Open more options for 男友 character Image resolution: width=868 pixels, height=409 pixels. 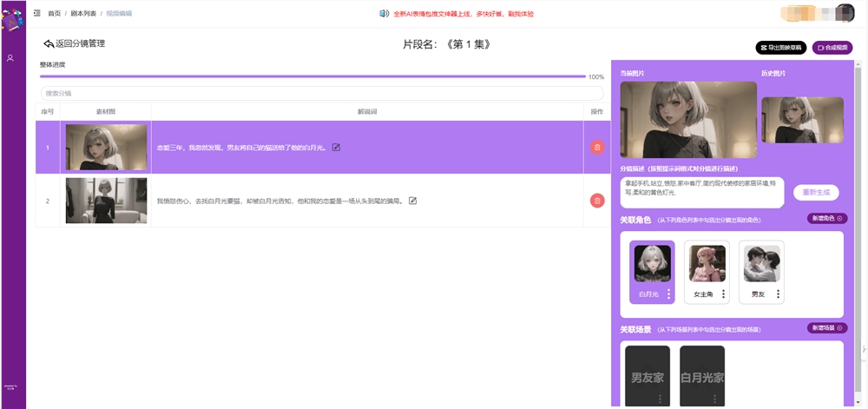(x=778, y=294)
